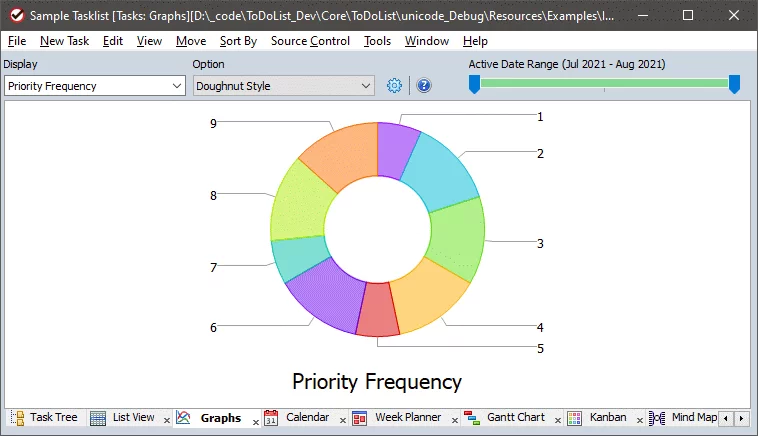Close the Graphs tab
758x436 pixels.
pyautogui.click(x=255, y=422)
